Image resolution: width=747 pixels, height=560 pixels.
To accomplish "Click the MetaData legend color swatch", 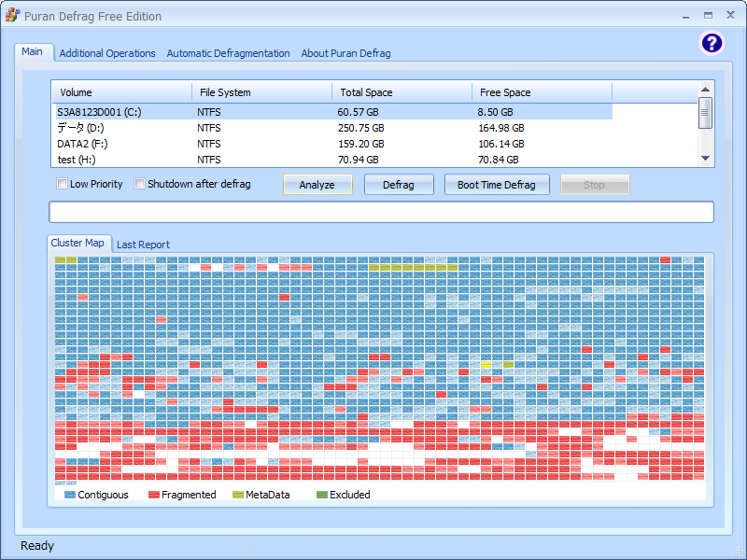I will [x=238, y=495].
